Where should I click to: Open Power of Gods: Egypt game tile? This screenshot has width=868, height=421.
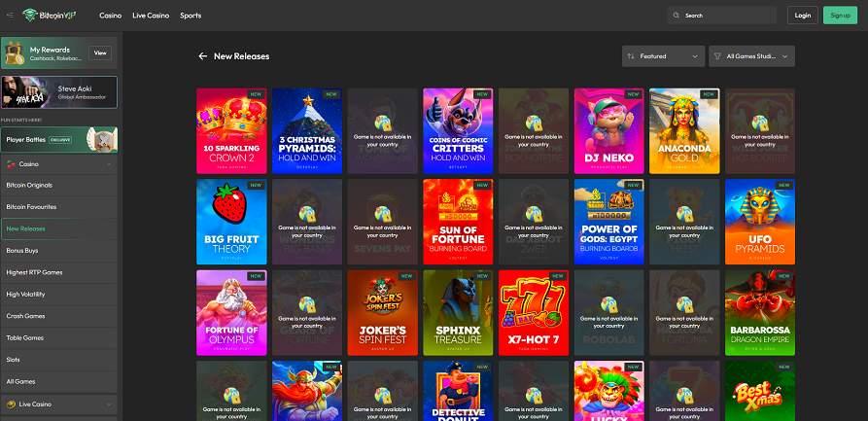(x=608, y=222)
